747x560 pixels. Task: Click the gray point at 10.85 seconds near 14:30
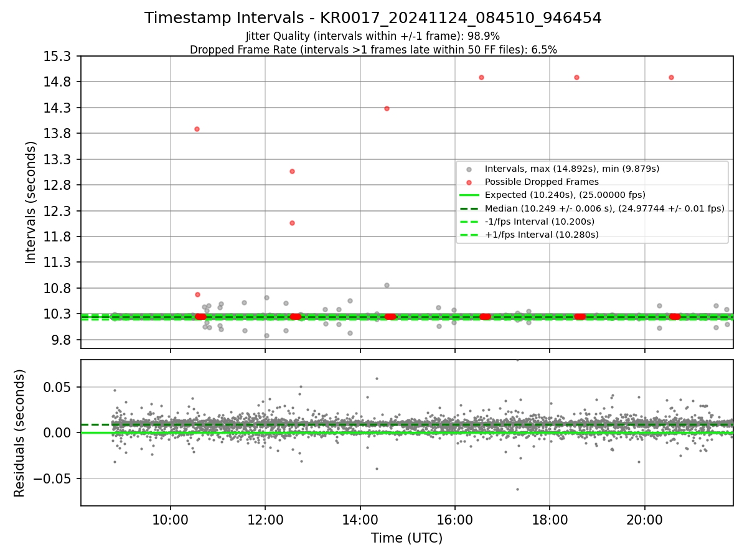tap(387, 285)
